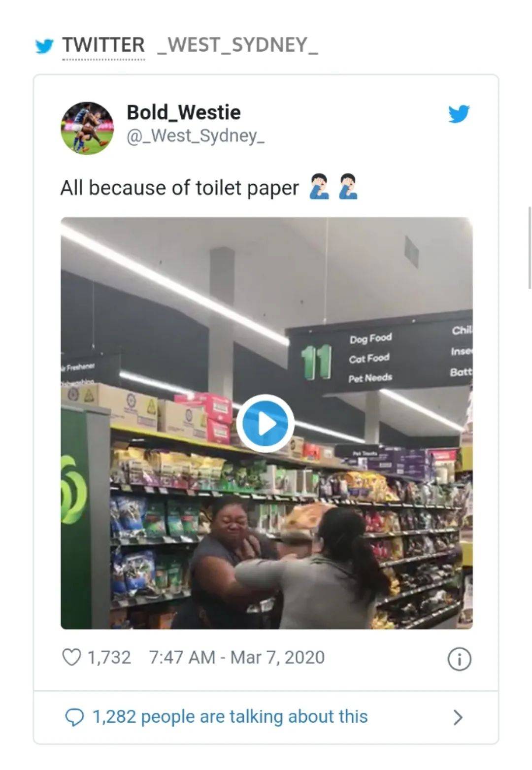Open the TWITTER header link

click(103, 45)
